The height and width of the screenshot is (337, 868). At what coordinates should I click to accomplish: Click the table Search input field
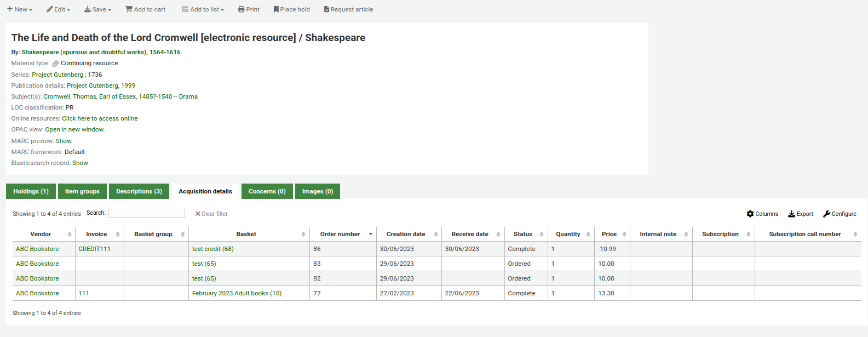pos(147,213)
